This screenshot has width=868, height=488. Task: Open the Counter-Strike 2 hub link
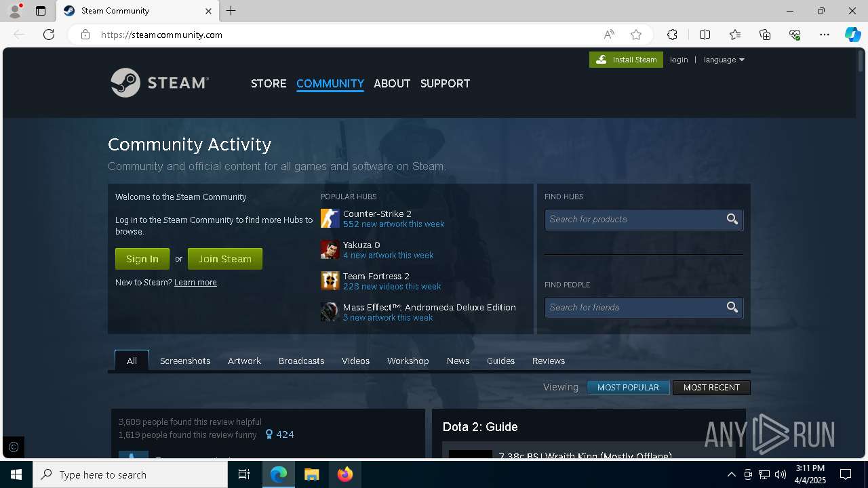(x=377, y=213)
